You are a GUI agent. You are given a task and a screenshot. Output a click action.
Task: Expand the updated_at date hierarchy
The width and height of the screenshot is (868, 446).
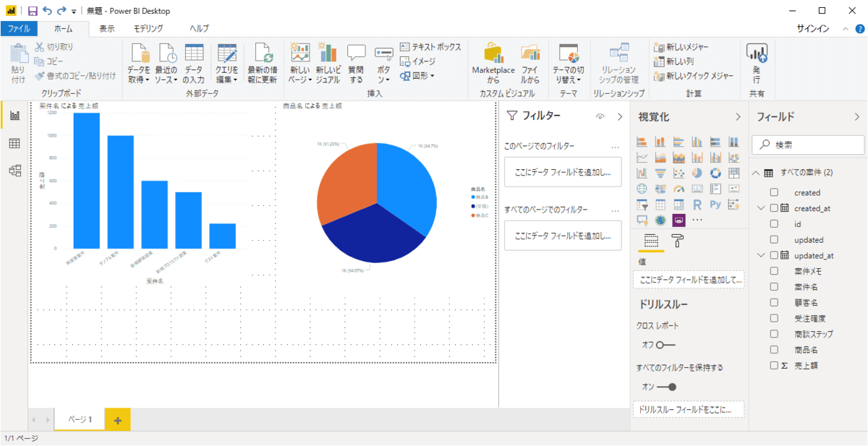pyautogui.click(x=760, y=256)
